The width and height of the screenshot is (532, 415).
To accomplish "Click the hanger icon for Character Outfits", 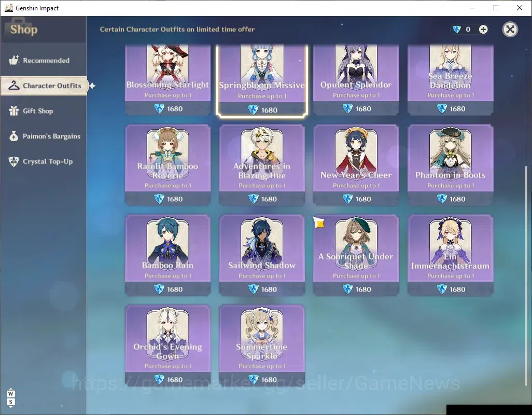I will (14, 86).
